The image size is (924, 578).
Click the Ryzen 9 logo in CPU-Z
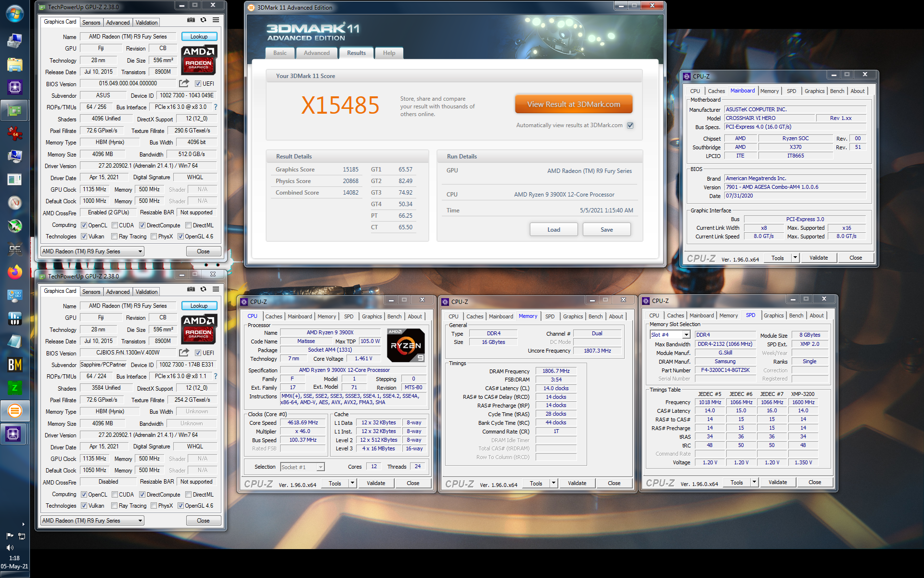406,345
